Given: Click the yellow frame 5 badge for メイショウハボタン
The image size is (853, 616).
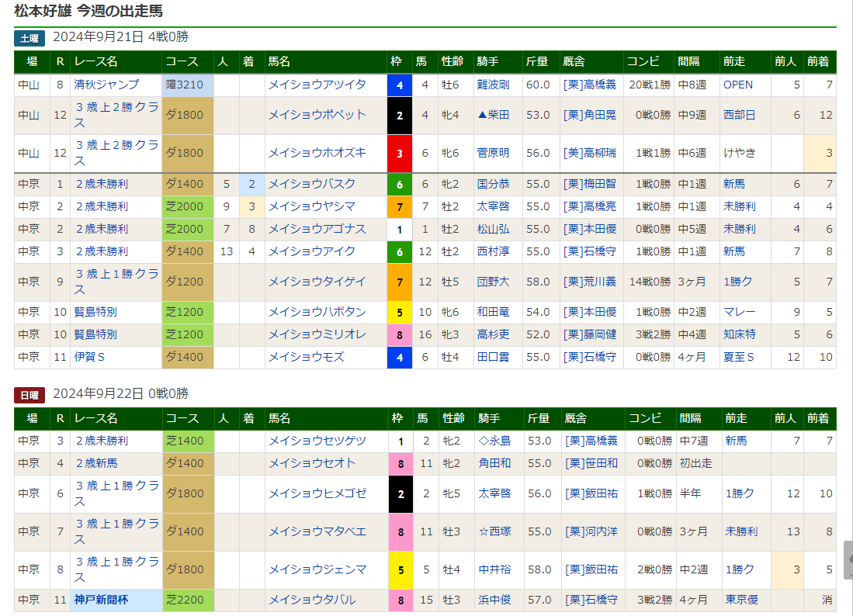Looking at the screenshot, I should (400, 313).
